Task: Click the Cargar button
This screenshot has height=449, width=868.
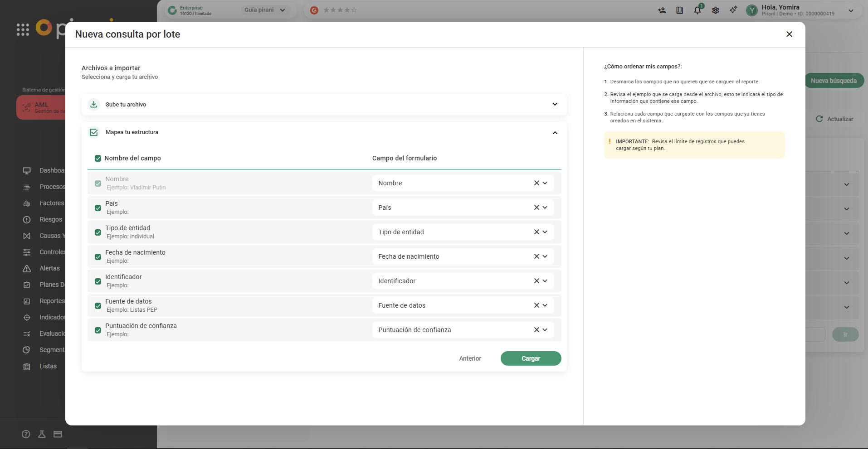Action: [x=531, y=358]
